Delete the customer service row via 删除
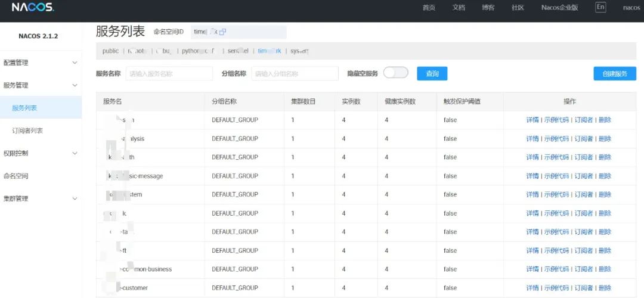Viewport: 644px width, 298px height. tap(605, 288)
